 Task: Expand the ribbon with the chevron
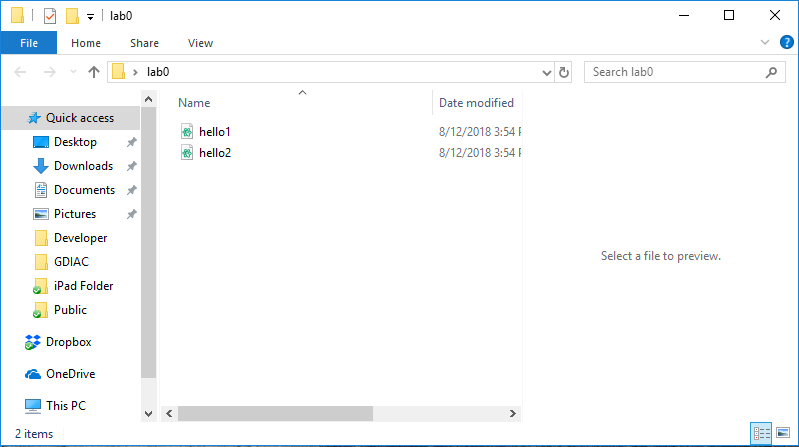pyautogui.click(x=765, y=43)
